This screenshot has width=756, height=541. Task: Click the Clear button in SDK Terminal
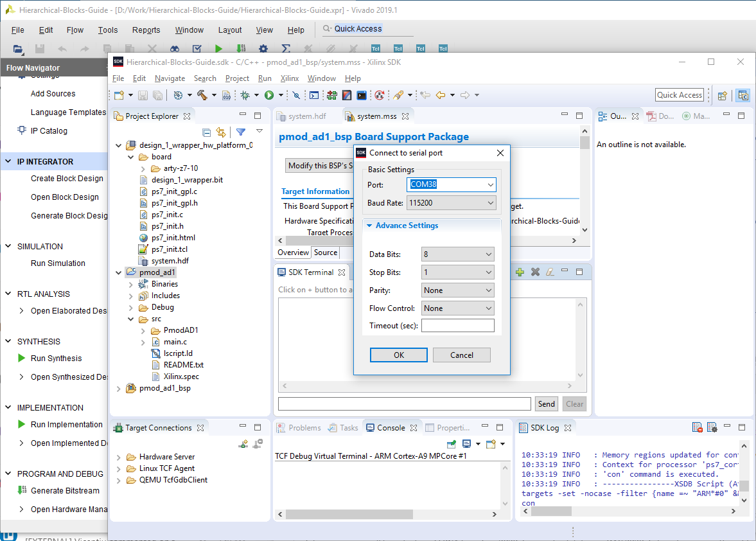pyautogui.click(x=574, y=404)
